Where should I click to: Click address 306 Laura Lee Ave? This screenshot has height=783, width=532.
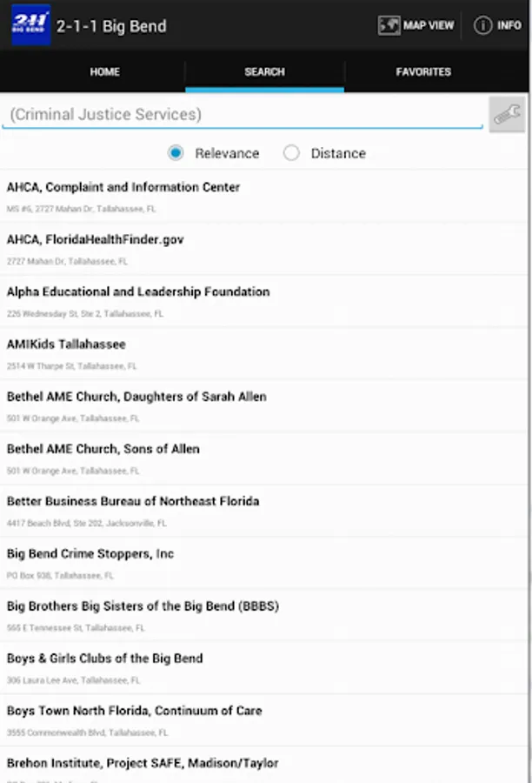pyautogui.click(x=73, y=680)
